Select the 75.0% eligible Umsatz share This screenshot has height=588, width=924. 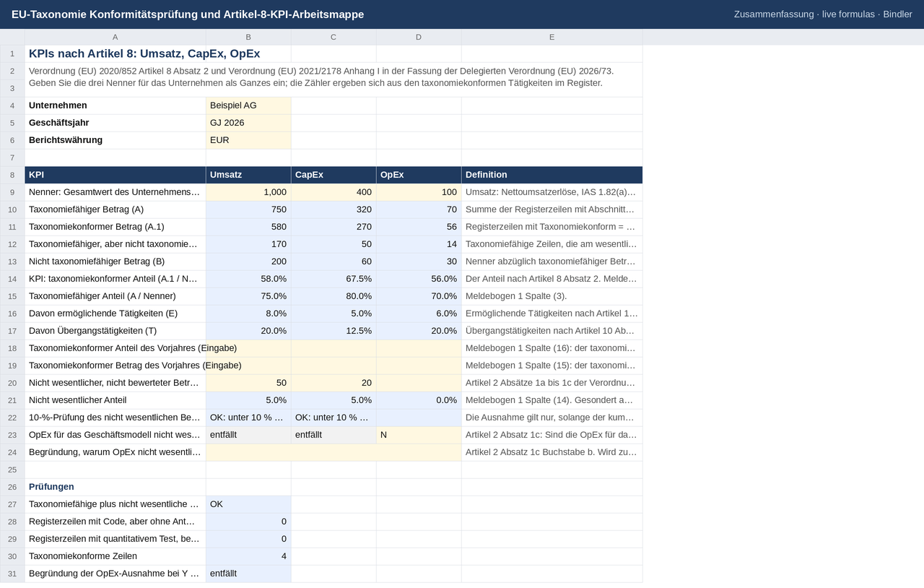[248, 296]
